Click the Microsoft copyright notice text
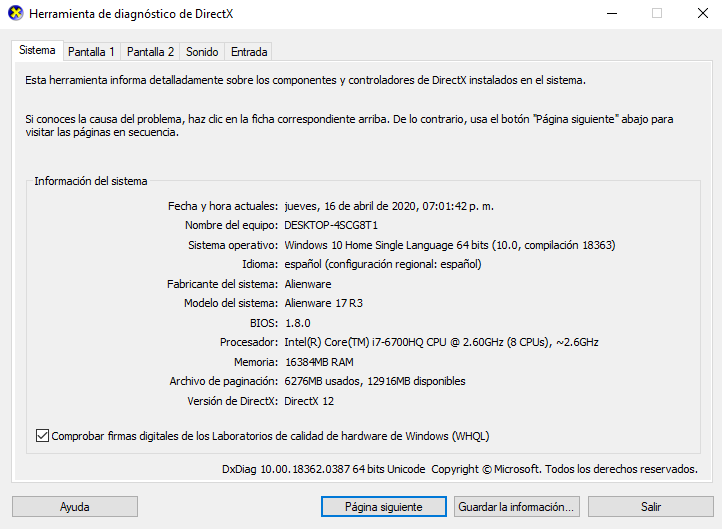 (x=565, y=469)
